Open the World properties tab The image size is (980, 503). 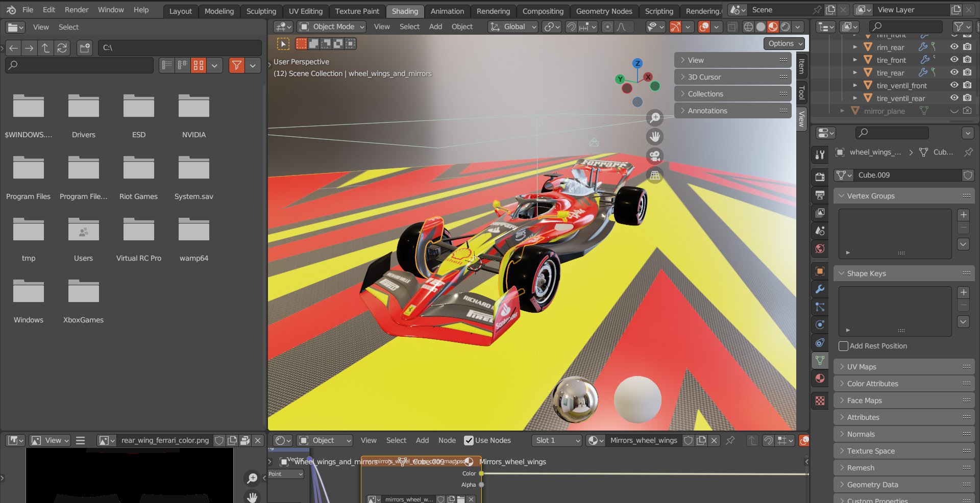click(820, 248)
